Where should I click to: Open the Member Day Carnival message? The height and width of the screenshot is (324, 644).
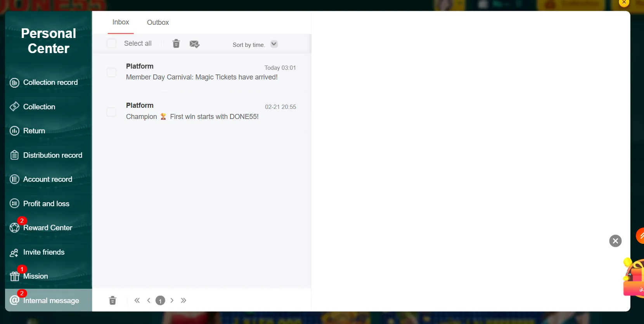[x=202, y=77]
